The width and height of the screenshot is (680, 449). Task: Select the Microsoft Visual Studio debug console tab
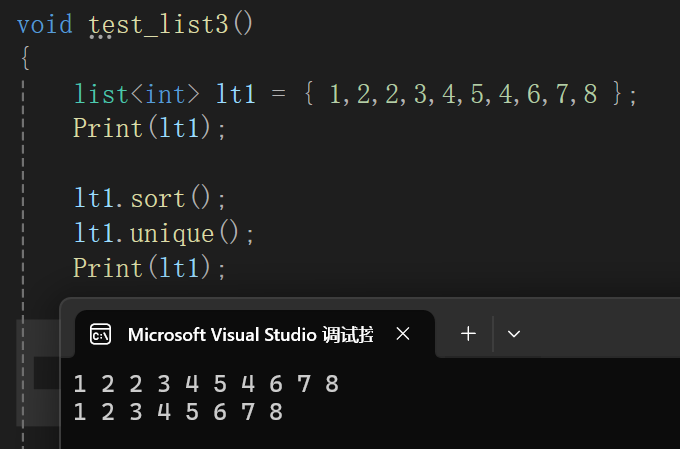[x=255, y=334]
